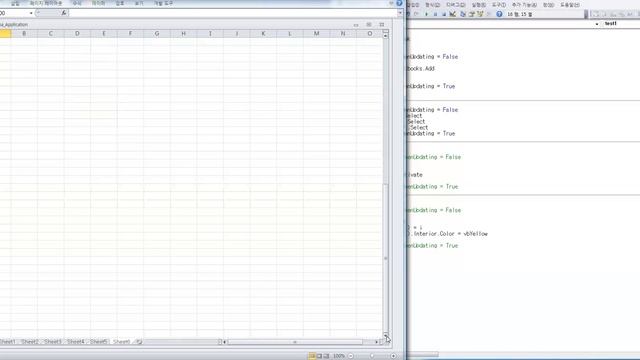Click vertical scrollbar up arrow in Excel
The image size is (640, 360).
pyautogui.click(x=385, y=36)
